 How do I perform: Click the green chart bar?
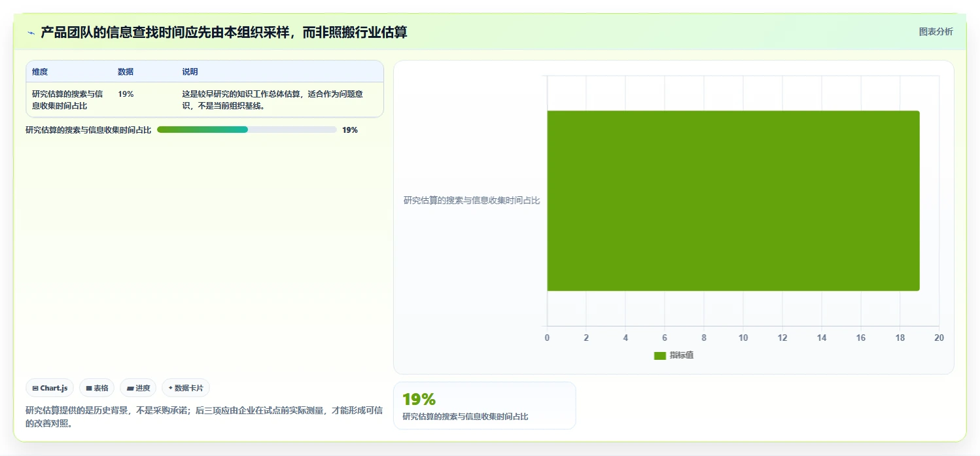733,201
